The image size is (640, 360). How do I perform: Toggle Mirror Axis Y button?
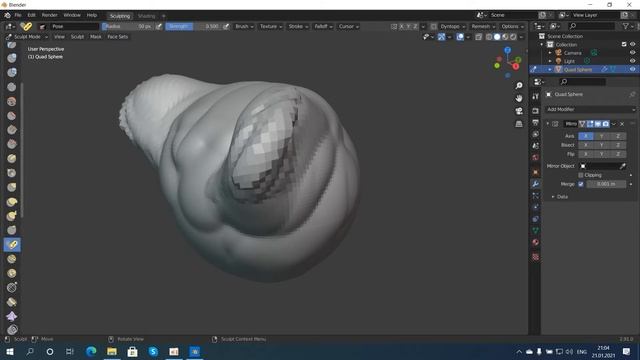point(602,136)
